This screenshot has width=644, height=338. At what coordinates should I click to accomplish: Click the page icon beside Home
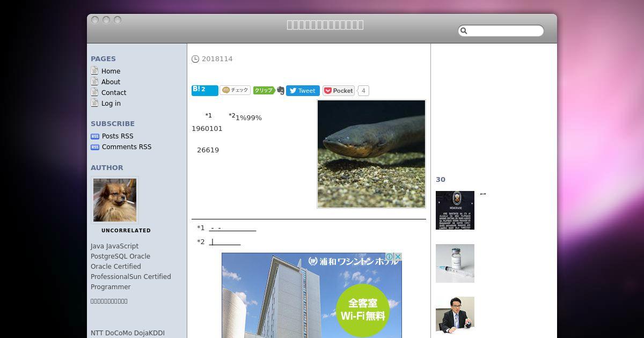[94, 71]
